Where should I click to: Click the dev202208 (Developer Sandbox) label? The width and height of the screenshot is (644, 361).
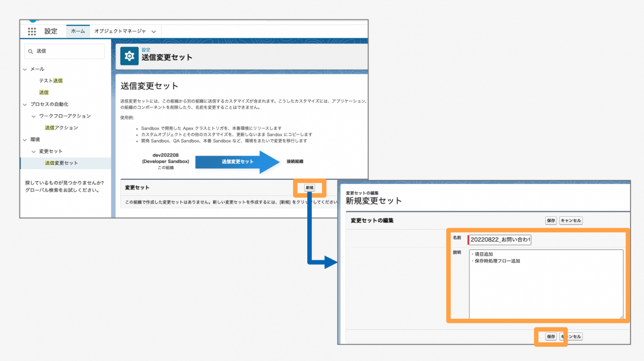(166, 159)
